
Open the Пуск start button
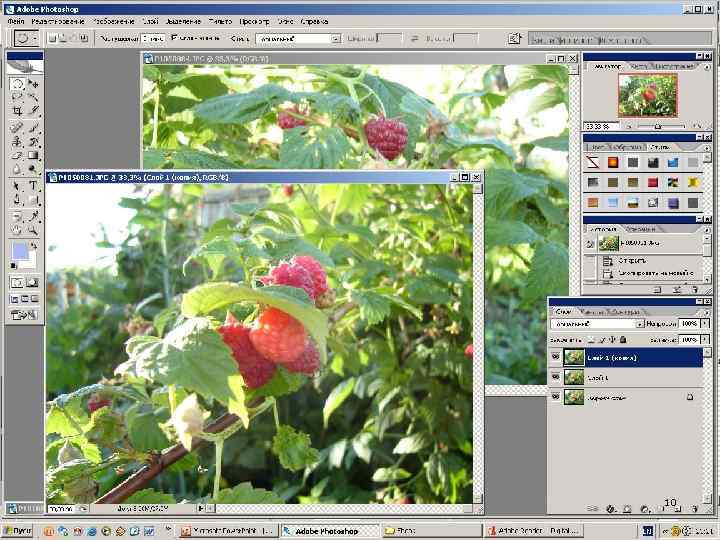(x=17, y=531)
